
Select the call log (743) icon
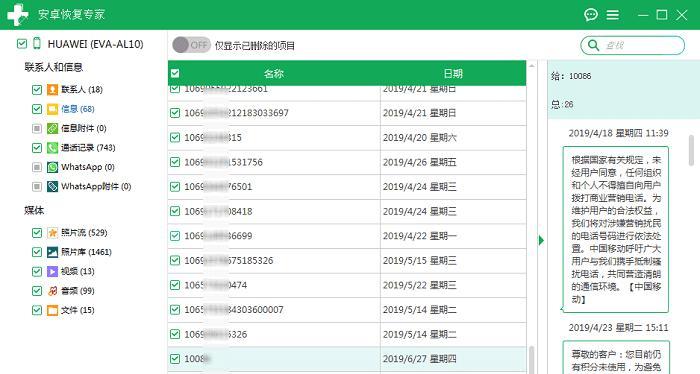52,148
